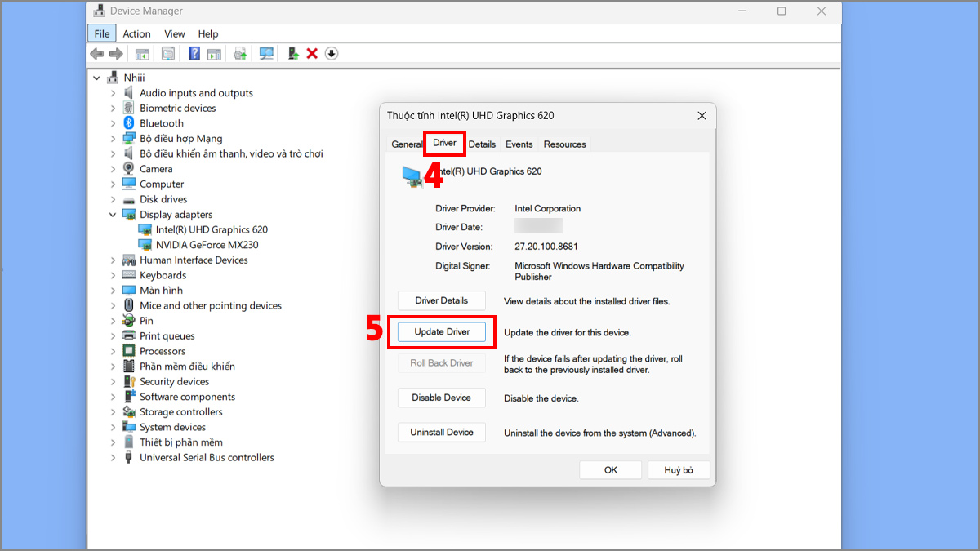980x551 pixels.
Task: Switch to the Events tab
Action: click(x=519, y=144)
